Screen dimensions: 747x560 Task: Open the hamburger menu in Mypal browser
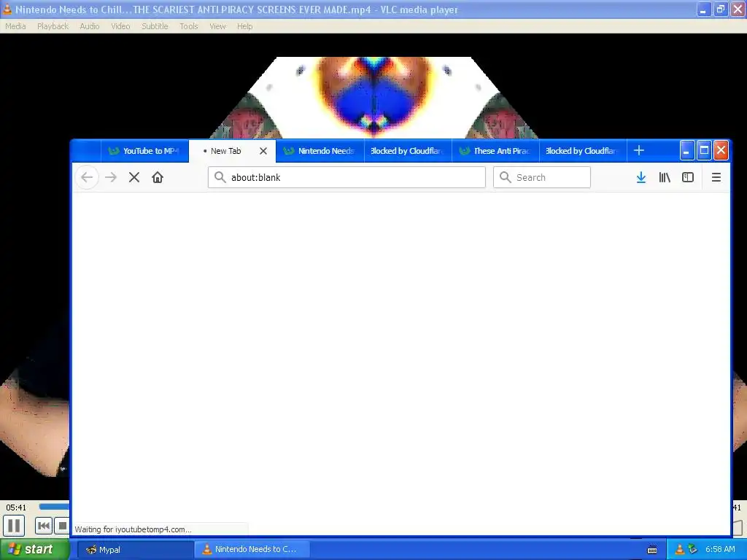click(x=716, y=178)
